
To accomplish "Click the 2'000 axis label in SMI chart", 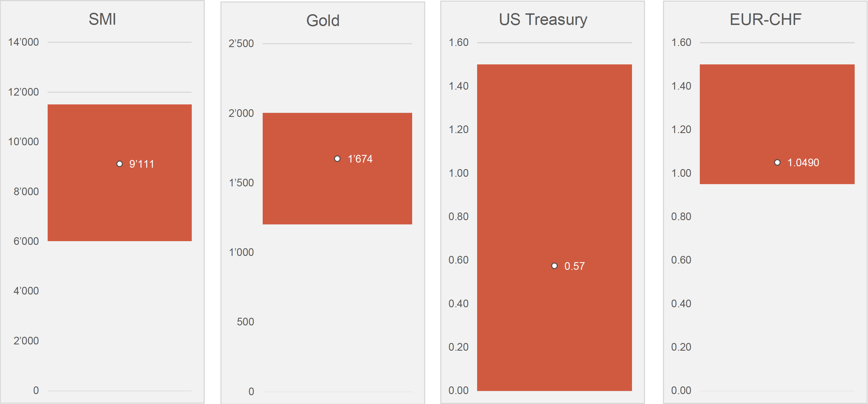I will (26, 341).
